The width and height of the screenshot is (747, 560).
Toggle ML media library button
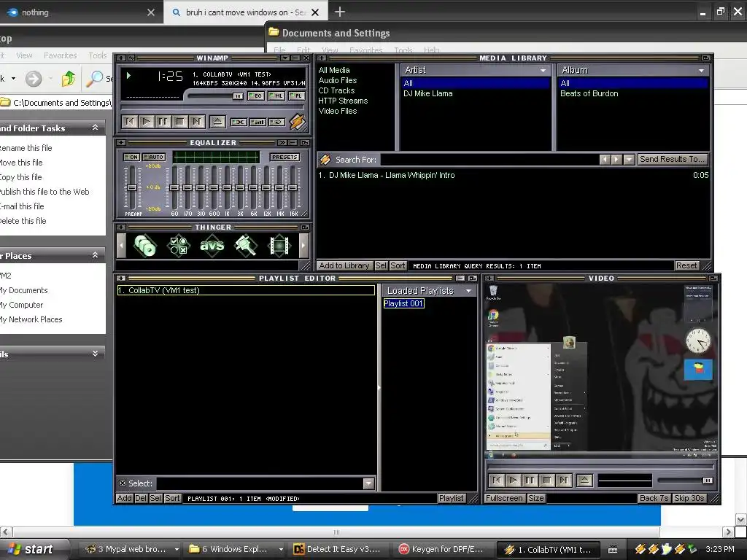(x=276, y=96)
